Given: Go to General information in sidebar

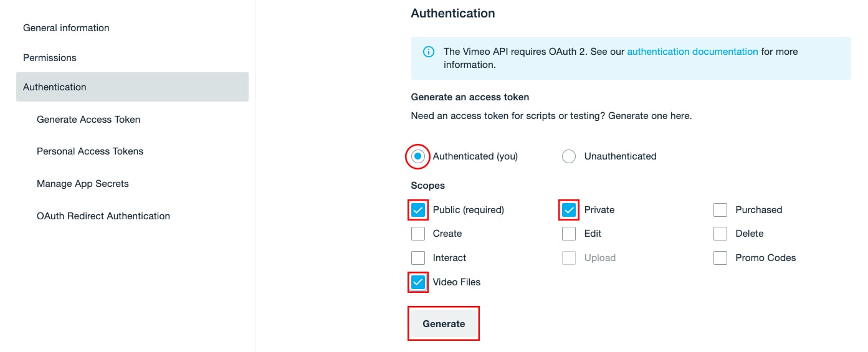Looking at the screenshot, I should pyautogui.click(x=66, y=28).
